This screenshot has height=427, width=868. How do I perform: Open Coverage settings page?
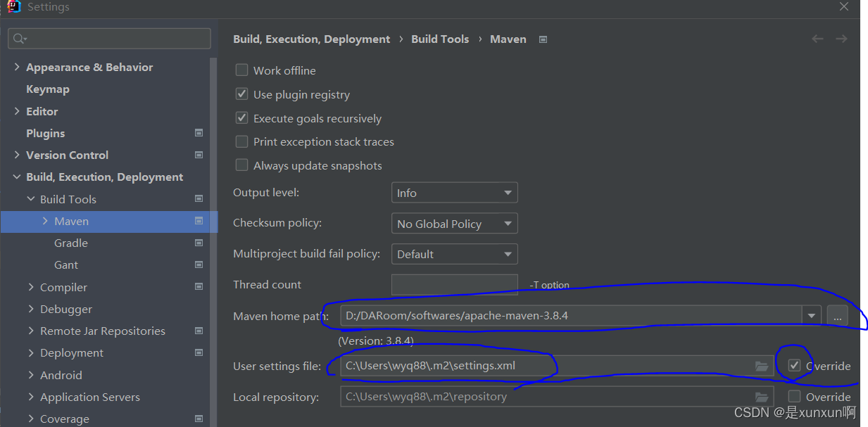(x=65, y=419)
